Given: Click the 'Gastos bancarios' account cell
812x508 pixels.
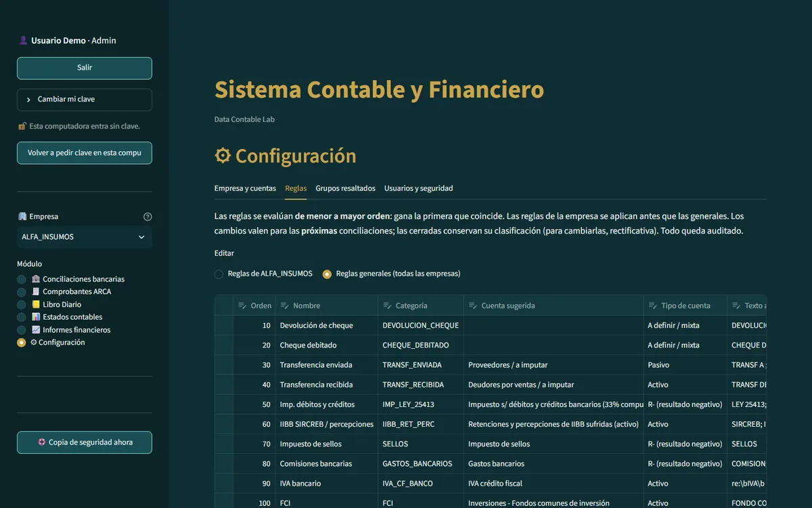Looking at the screenshot, I should tap(554, 464).
